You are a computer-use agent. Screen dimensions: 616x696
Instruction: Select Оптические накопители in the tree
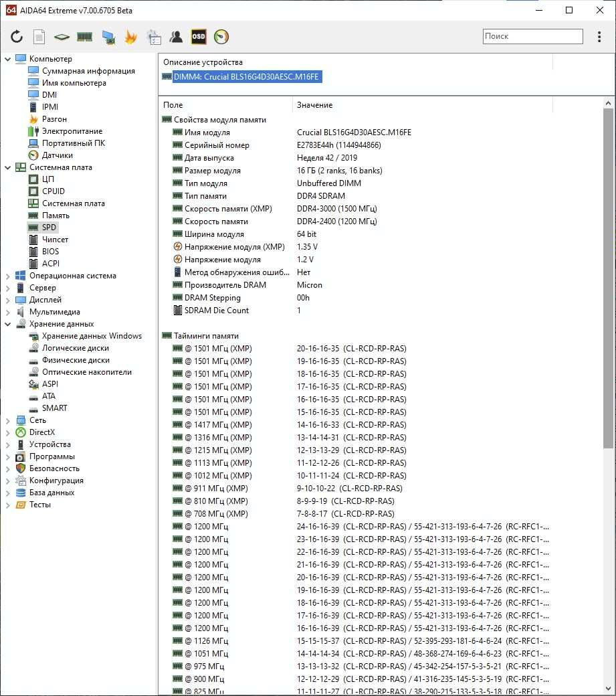tap(87, 372)
